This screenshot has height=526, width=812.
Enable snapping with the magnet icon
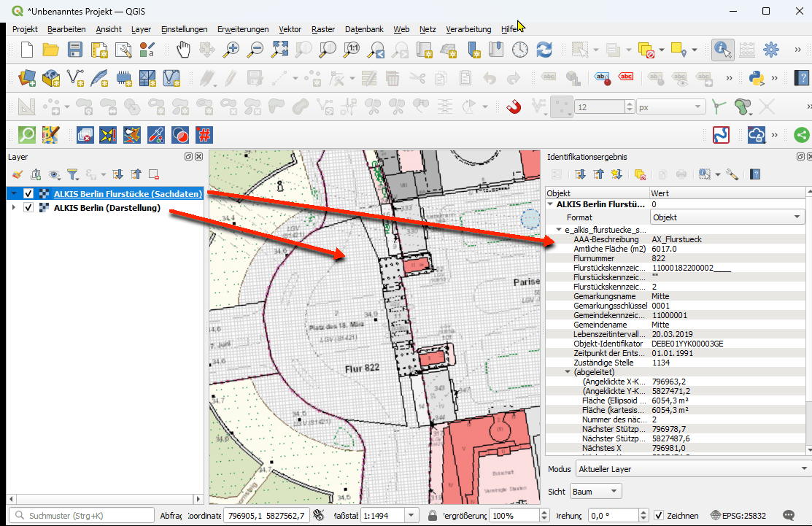514,107
